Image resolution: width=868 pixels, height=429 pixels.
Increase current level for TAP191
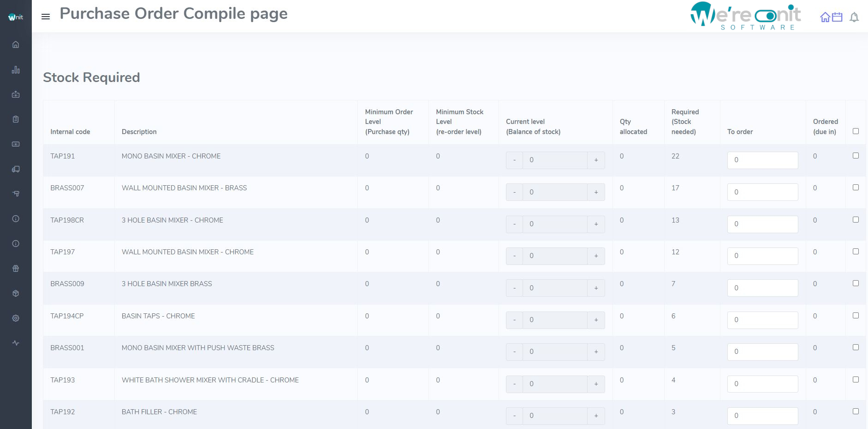click(x=596, y=160)
